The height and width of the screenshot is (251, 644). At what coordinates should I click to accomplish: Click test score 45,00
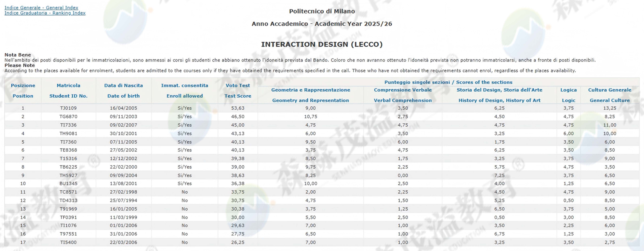pos(238,125)
